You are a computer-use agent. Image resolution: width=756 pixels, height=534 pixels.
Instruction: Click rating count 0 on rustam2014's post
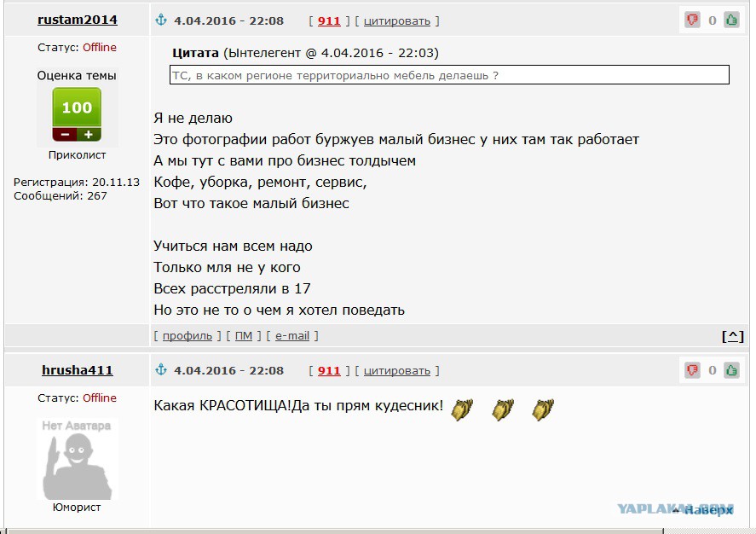(x=713, y=20)
